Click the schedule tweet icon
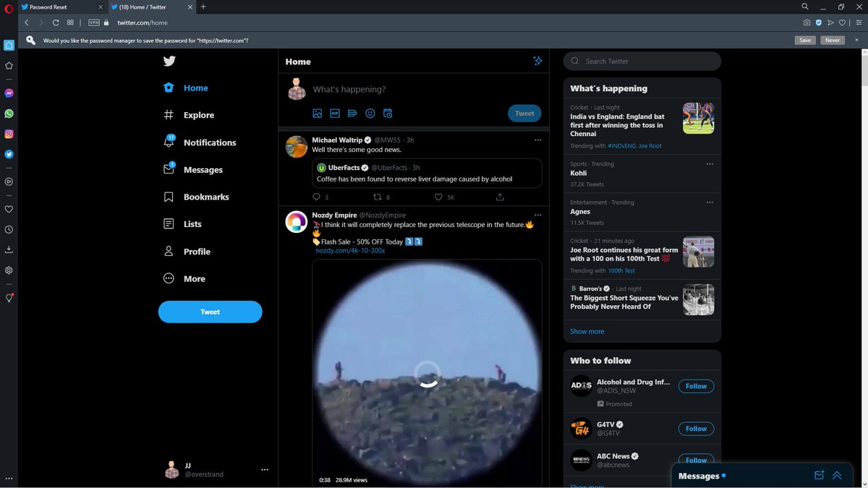The width and height of the screenshot is (868, 488). [x=388, y=114]
